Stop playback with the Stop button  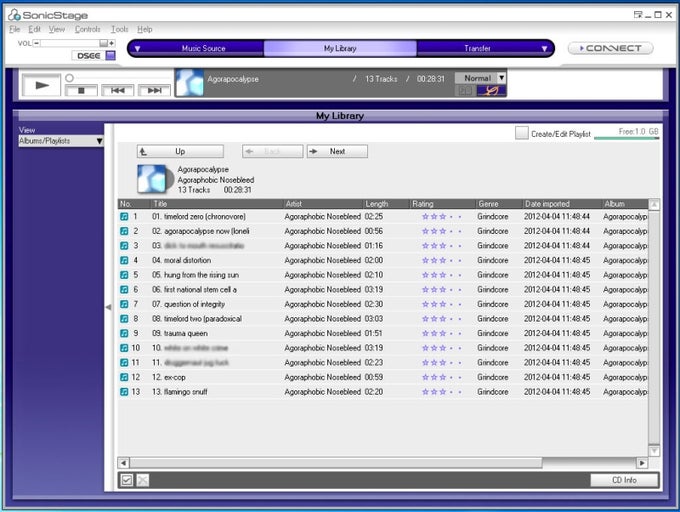click(81, 91)
